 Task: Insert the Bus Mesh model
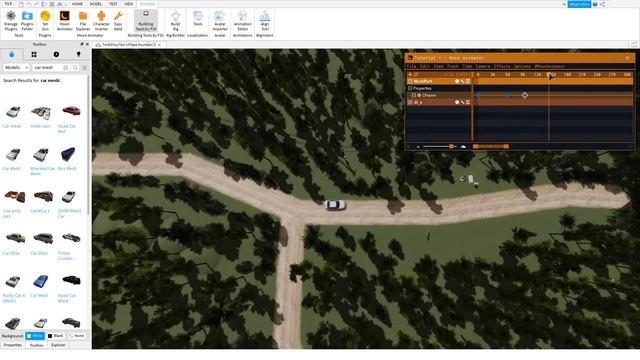point(68,159)
